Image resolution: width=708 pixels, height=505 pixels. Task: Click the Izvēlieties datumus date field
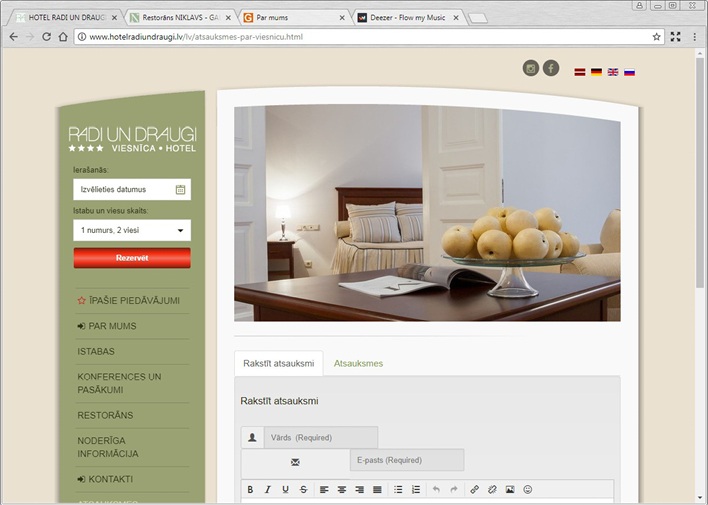132,189
